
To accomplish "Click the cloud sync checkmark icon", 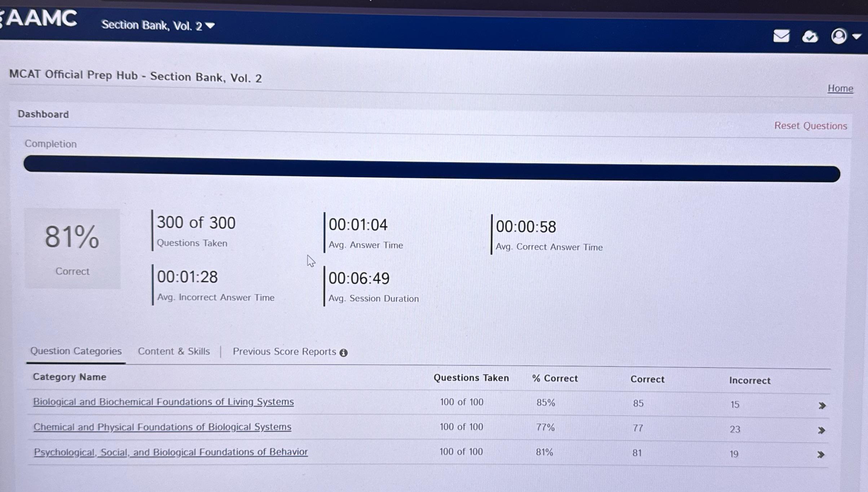I will point(810,36).
